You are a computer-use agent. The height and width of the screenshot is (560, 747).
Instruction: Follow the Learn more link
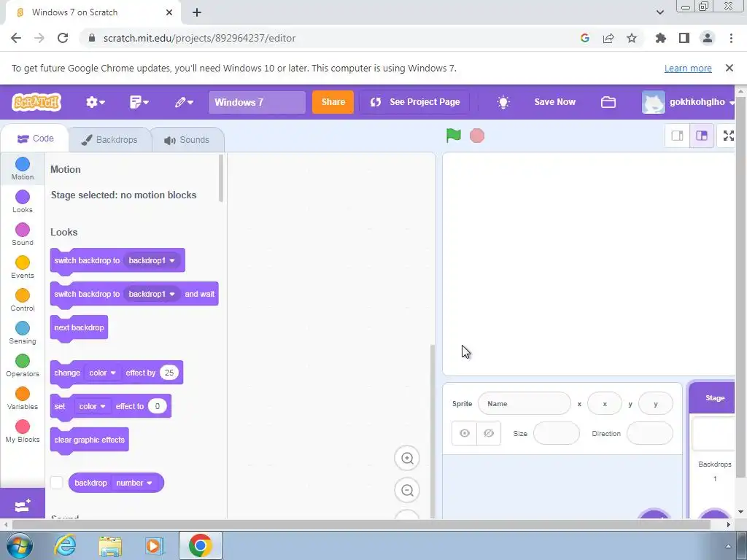tap(688, 68)
